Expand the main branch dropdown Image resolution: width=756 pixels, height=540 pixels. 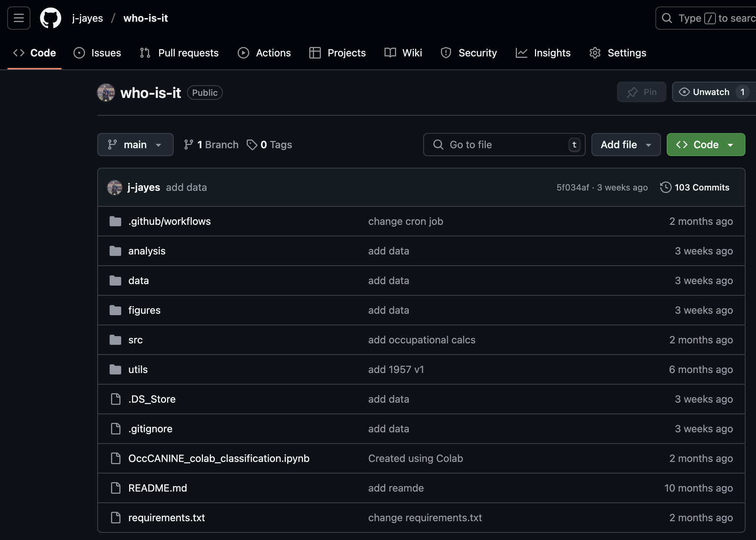[x=135, y=145]
